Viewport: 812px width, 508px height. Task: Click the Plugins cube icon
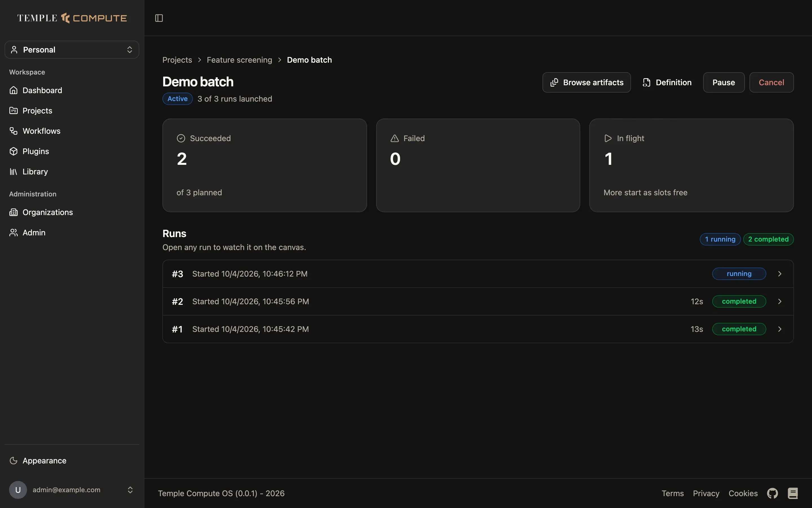tap(14, 151)
